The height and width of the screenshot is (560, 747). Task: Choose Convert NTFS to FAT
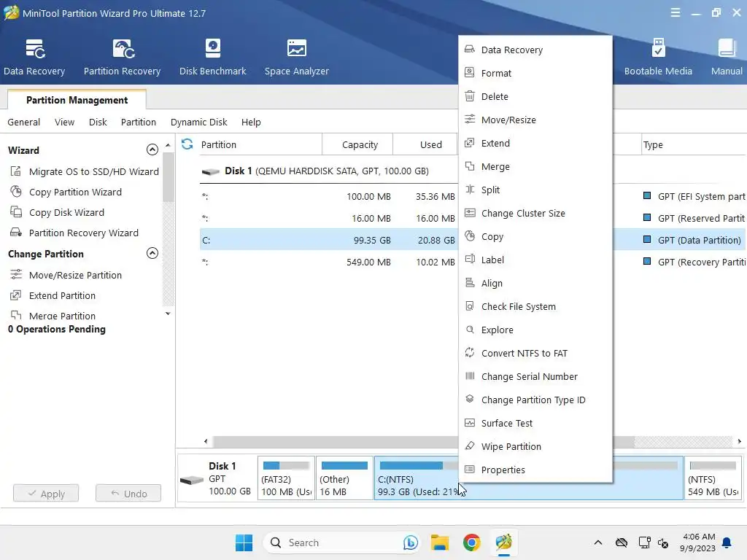point(535,353)
